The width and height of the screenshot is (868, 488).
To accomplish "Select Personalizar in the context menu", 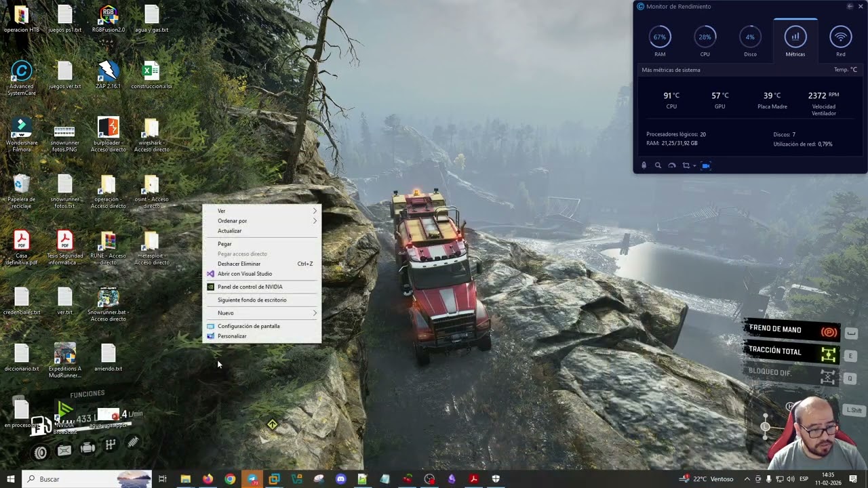I will [262, 336].
